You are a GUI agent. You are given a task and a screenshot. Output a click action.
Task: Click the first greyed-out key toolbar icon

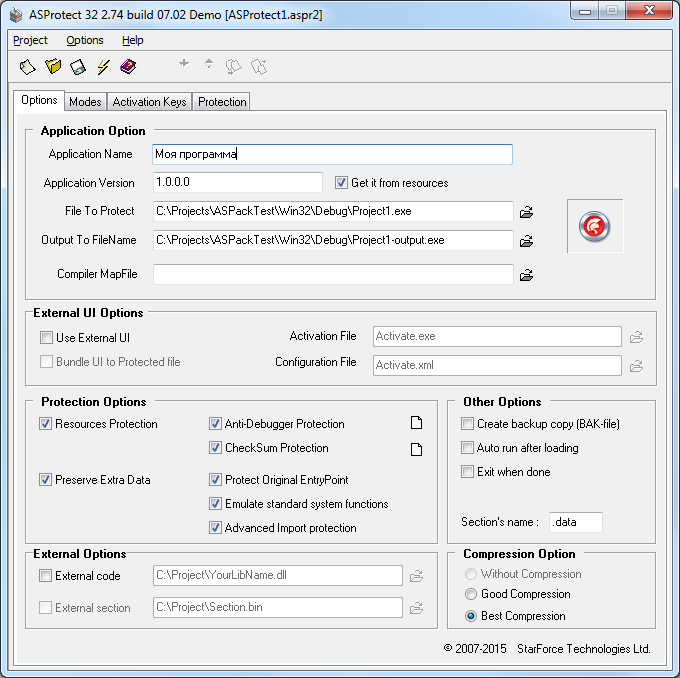coord(234,67)
